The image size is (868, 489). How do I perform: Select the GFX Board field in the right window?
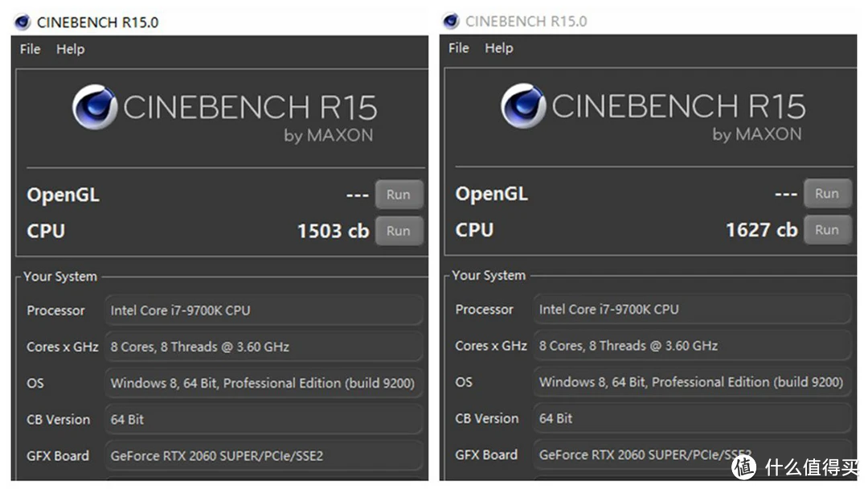pyautogui.click(x=692, y=454)
